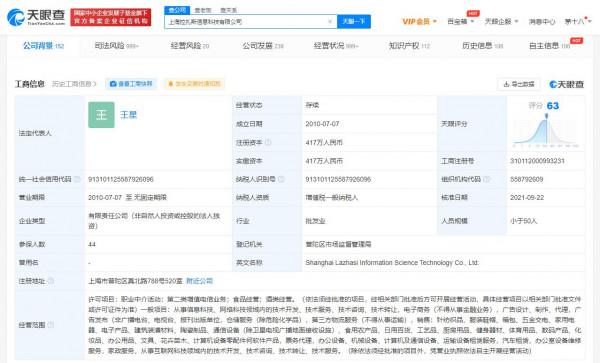
Task: Click the blue 天眼一下 search button
Action: (x=354, y=21)
